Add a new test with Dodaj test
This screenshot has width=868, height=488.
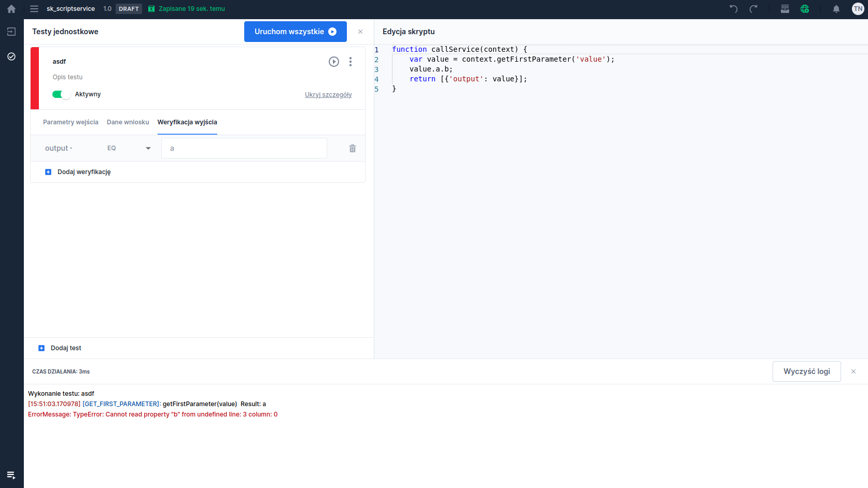[x=60, y=348]
